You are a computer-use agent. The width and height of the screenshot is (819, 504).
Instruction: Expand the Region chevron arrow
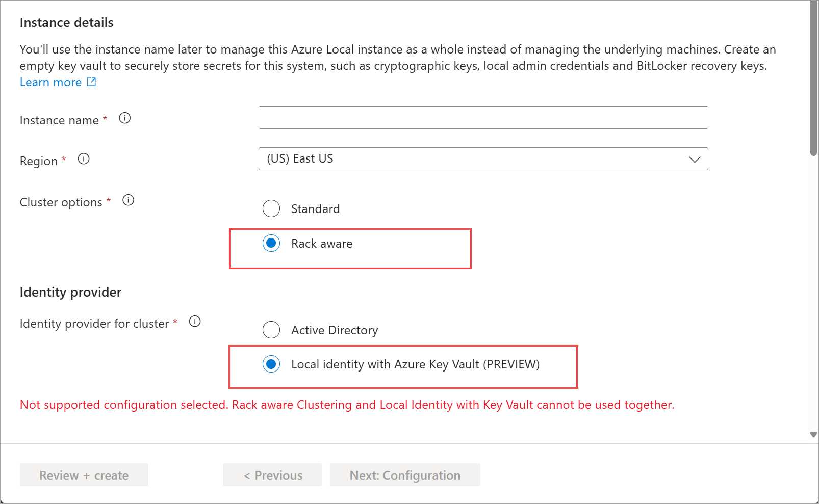pyautogui.click(x=695, y=159)
